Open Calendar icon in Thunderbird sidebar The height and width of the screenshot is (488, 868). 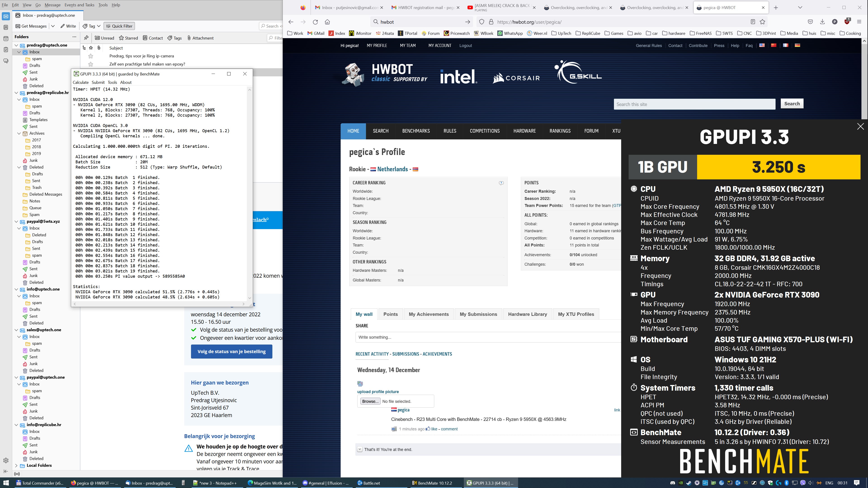[x=6, y=38]
